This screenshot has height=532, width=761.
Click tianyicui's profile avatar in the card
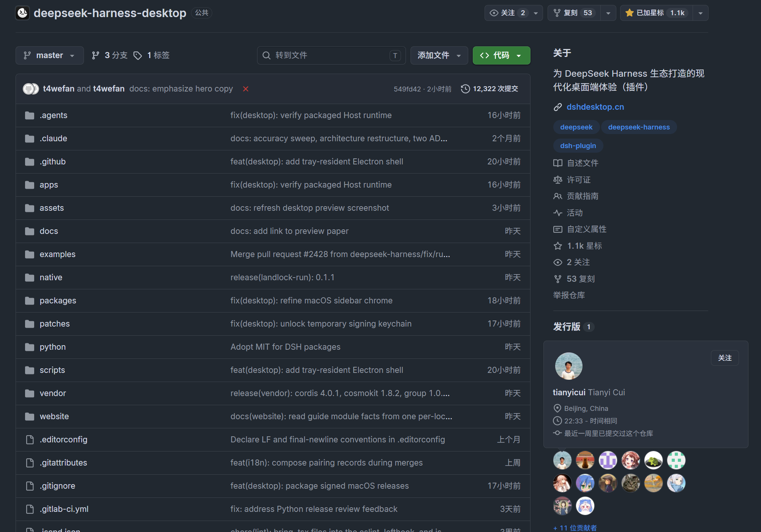tap(568, 366)
